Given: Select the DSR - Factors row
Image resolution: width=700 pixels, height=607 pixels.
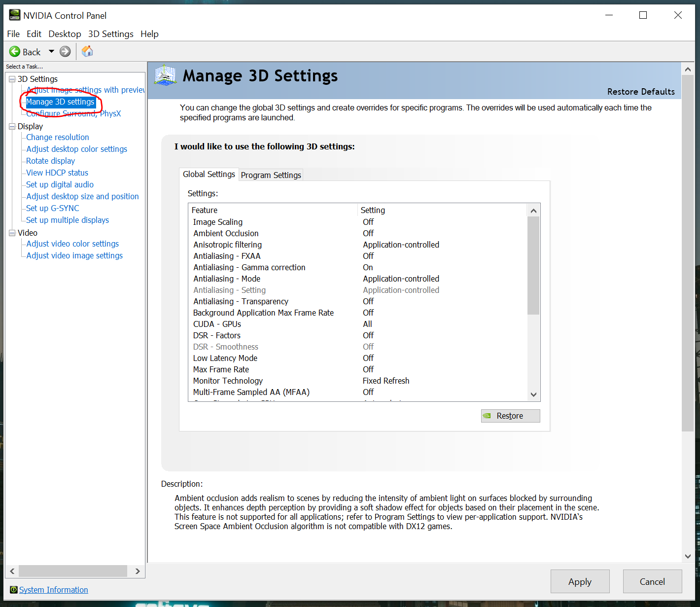Looking at the screenshot, I should coord(358,335).
